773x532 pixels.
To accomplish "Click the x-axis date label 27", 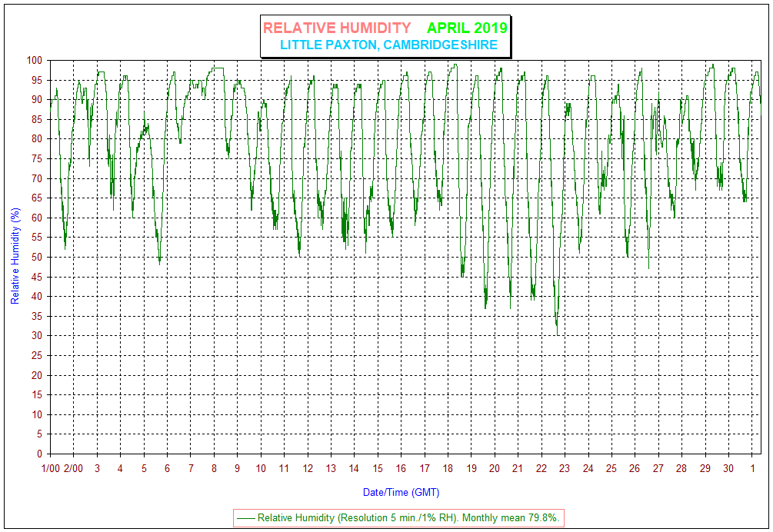I will pyautogui.click(x=658, y=468).
